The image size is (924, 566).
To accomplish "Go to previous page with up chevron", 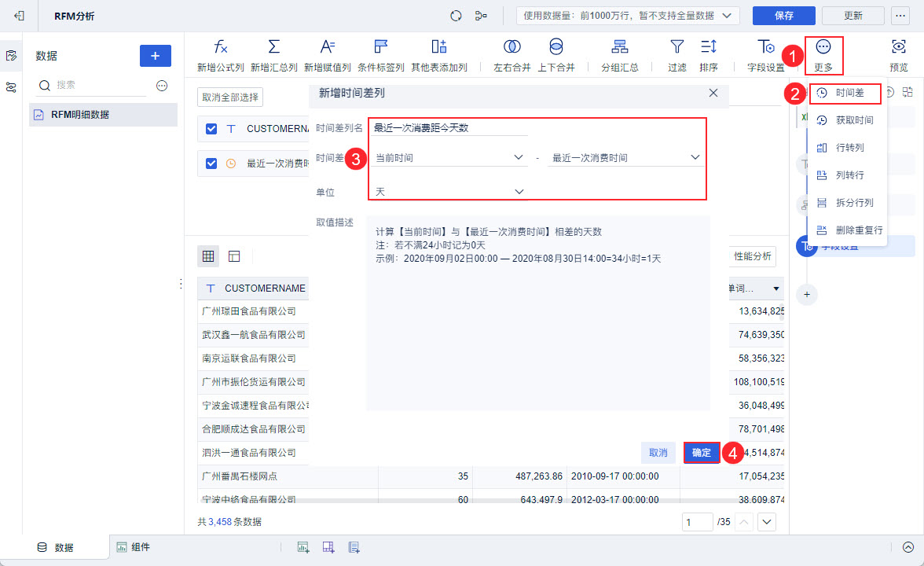I will point(744,522).
